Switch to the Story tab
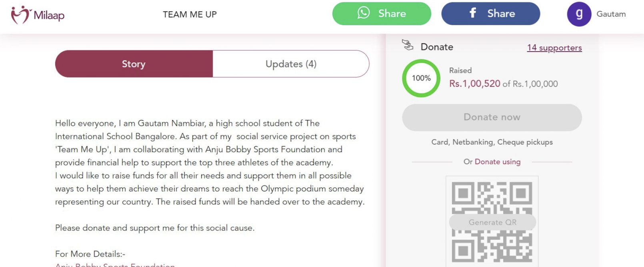Screen dimensions: 644x267 [x=134, y=64]
